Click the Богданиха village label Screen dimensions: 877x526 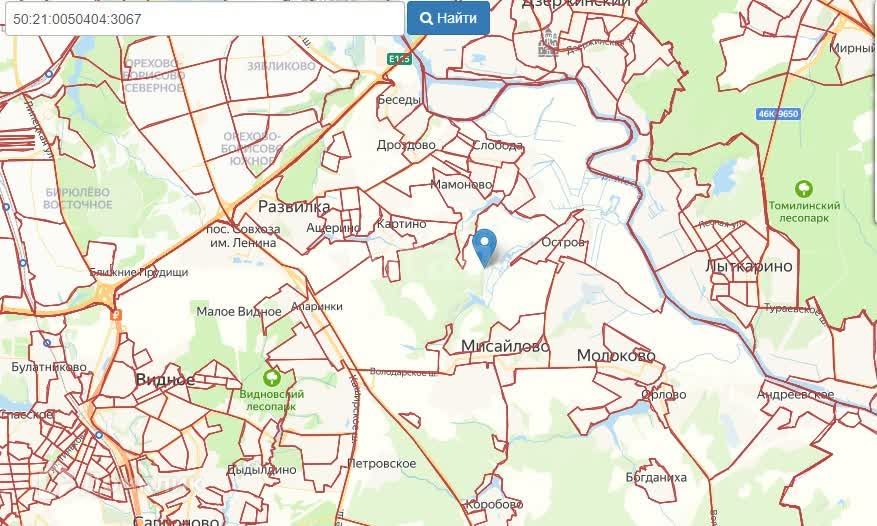click(x=656, y=477)
